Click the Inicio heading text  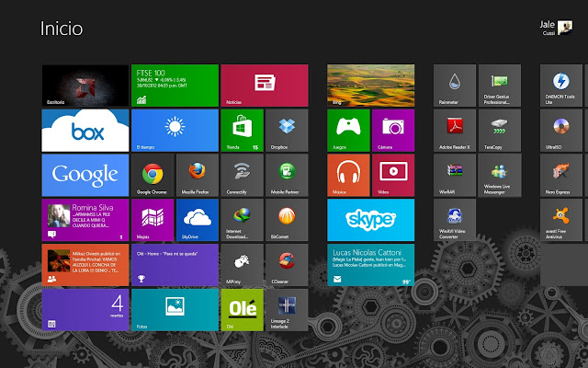click(62, 29)
